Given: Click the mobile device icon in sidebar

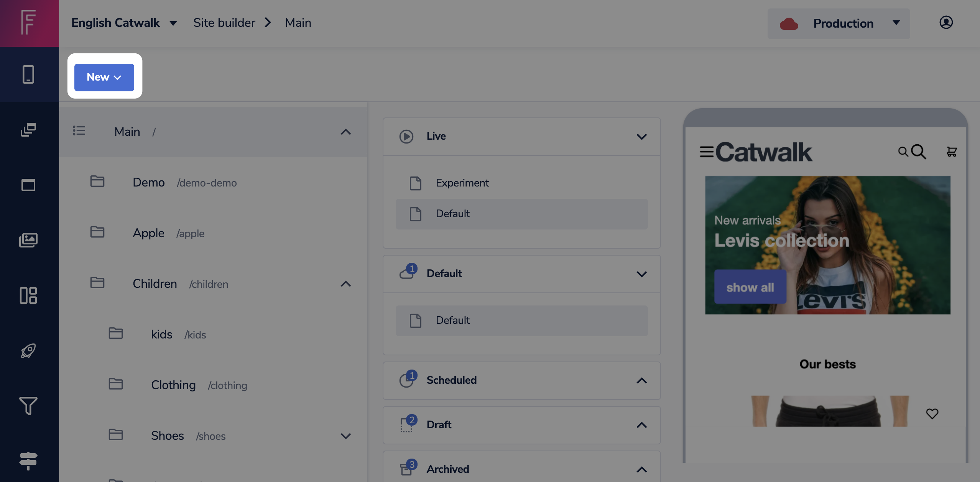Looking at the screenshot, I should 28,74.
